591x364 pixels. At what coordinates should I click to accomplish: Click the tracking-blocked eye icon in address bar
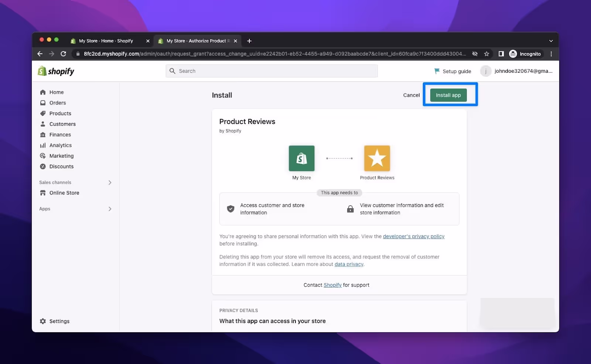click(475, 54)
